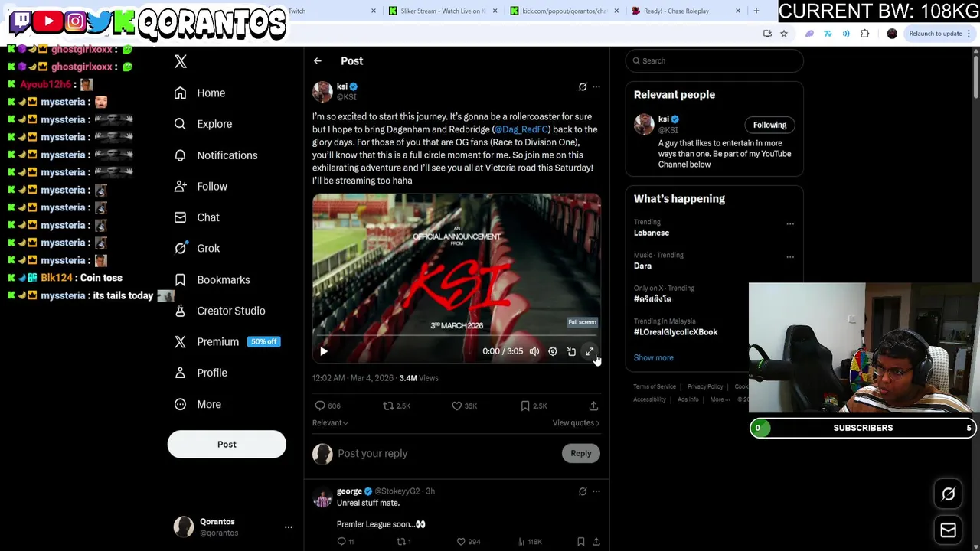Play the KSI announcement video
Viewport: 980px width, 551px height.
[x=324, y=351]
